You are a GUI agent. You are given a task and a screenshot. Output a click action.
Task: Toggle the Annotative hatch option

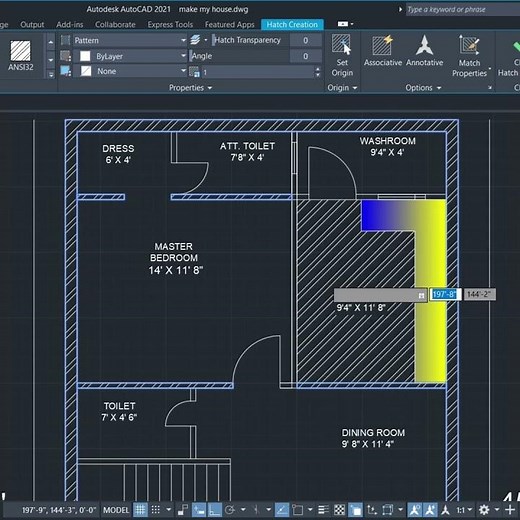(424, 51)
